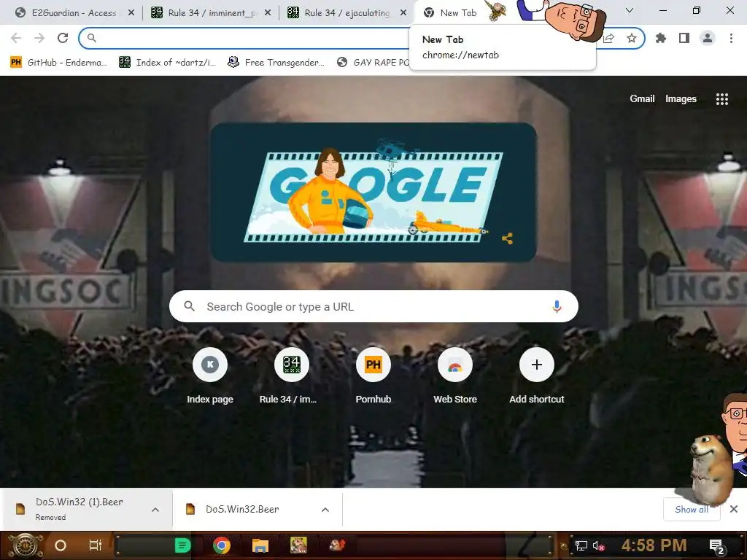Bookmark this tab with the star icon

click(x=632, y=38)
